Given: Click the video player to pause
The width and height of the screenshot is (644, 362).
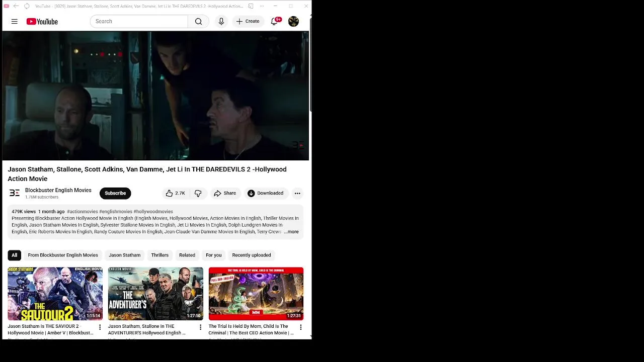Looking at the screenshot, I should tap(155, 96).
